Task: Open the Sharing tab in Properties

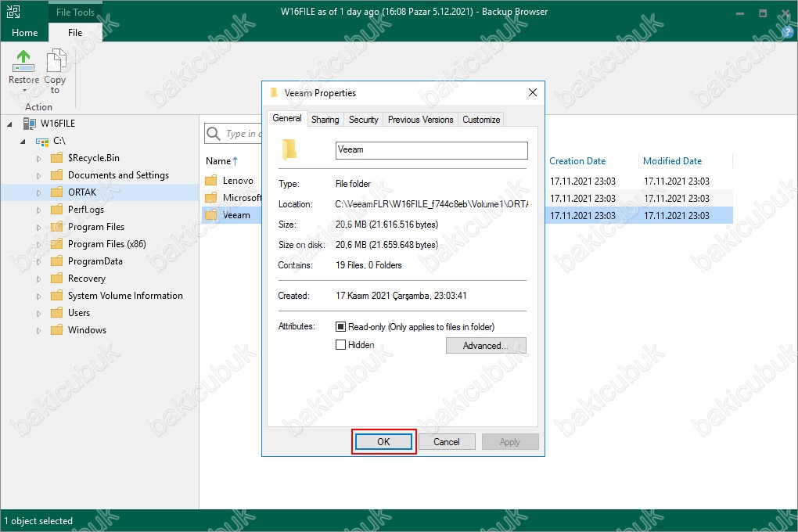Action: pos(325,119)
